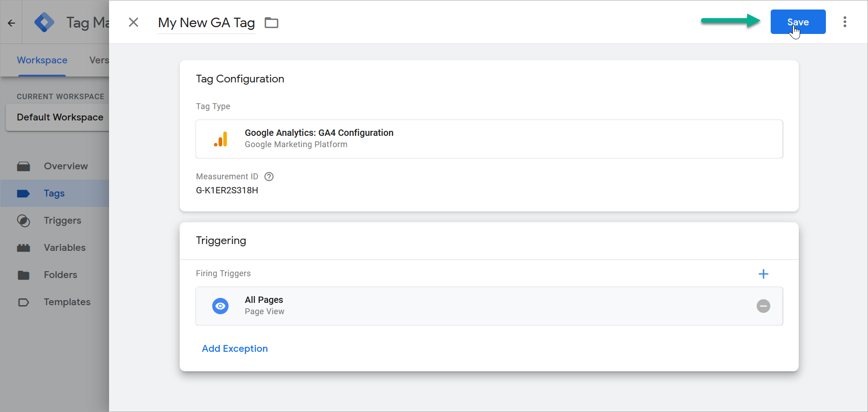Click the Variables brick icon in sidebar
The image size is (868, 412).
coord(24,248)
